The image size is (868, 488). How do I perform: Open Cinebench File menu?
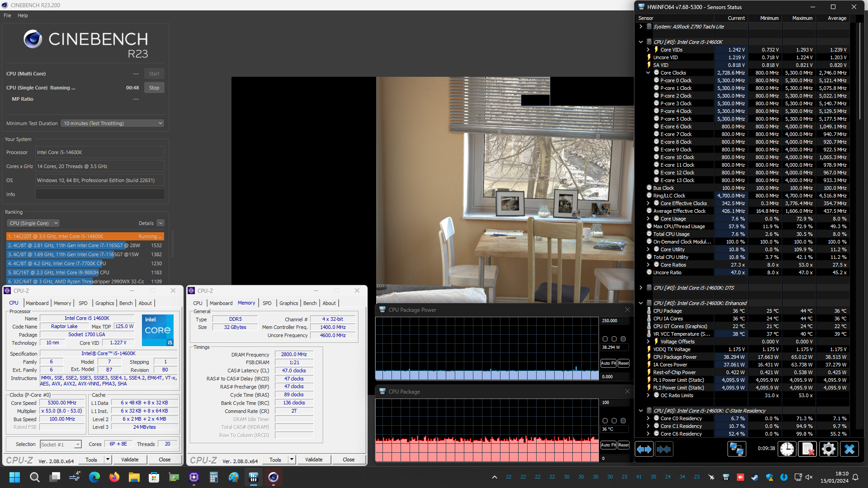point(7,15)
